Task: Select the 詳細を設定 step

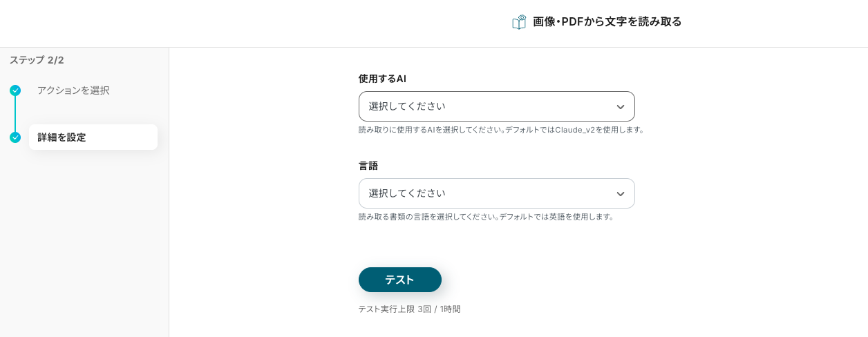Action: point(93,137)
